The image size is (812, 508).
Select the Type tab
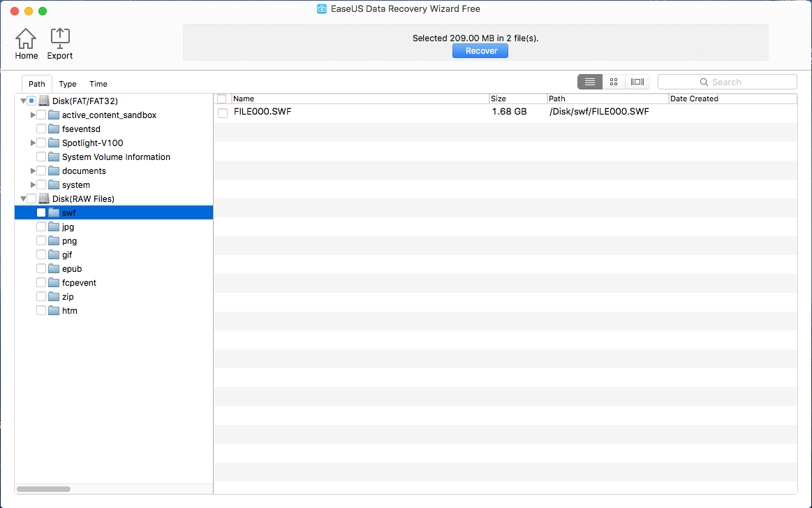67,83
